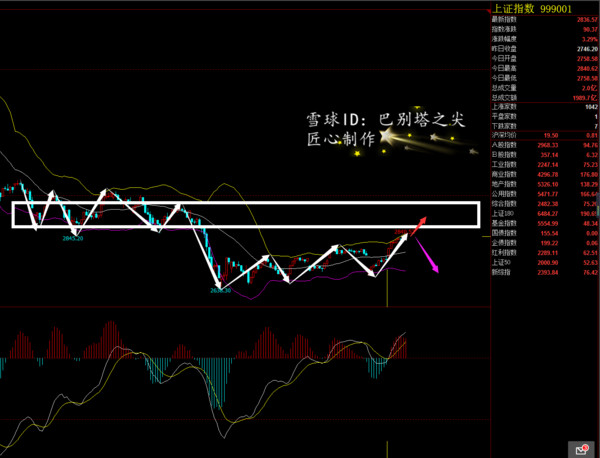This screenshot has width=600, height=458.
Task: Select the 今日开盘 row label
Action: point(504,59)
